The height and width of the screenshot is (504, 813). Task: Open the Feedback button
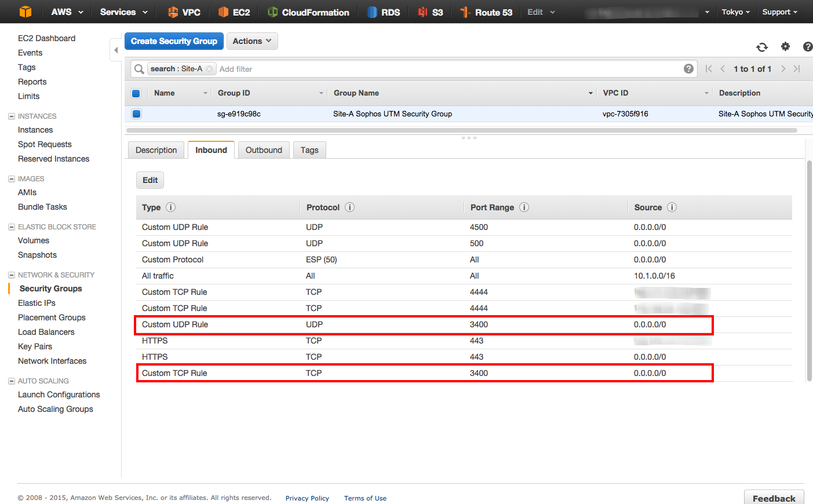point(774,498)
